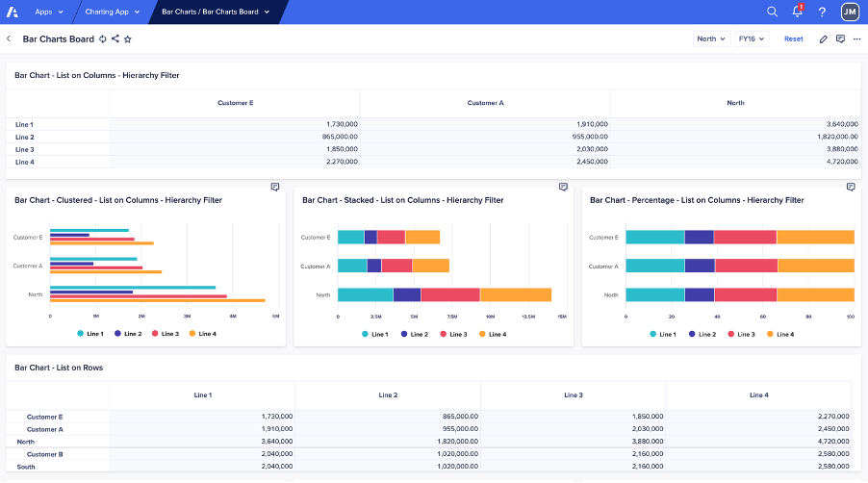Open the Charting App breadcrumb menu
Image resolution: width=868 pixels, height=483 pixels.
click(x=112, y=12)
